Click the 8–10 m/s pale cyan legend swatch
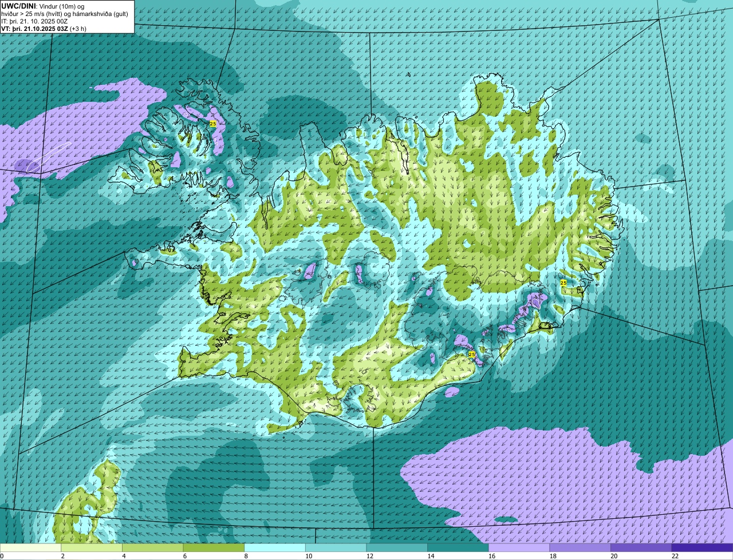 point(275,547)
